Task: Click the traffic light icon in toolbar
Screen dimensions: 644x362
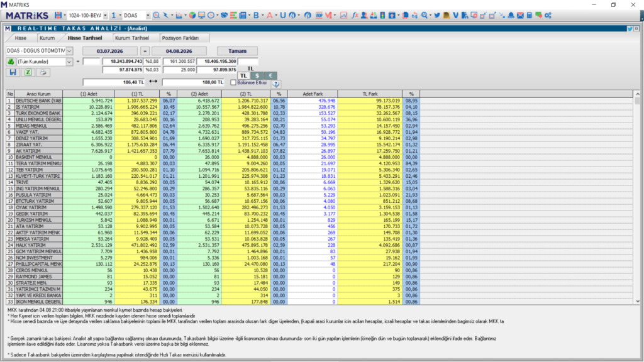Action: [382, 15]
